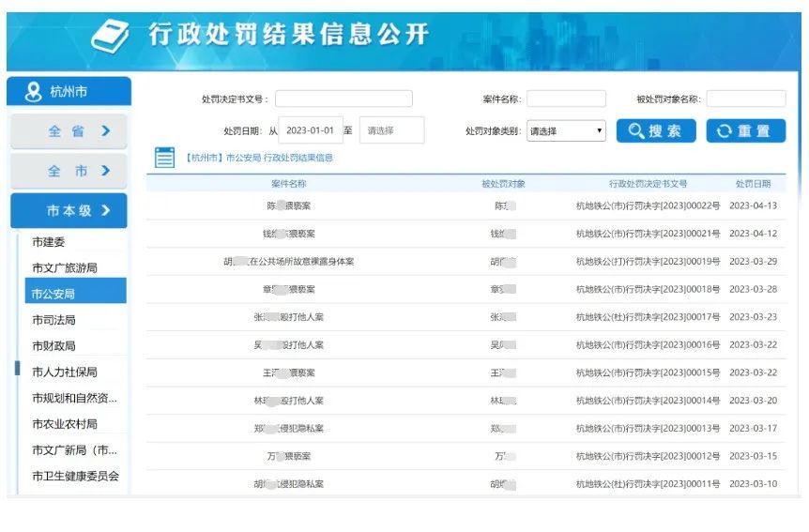Screen dimensions: 809x532
Task: Select 市文广旅游局 in the sidebar
Action: [x=65, y=268]
